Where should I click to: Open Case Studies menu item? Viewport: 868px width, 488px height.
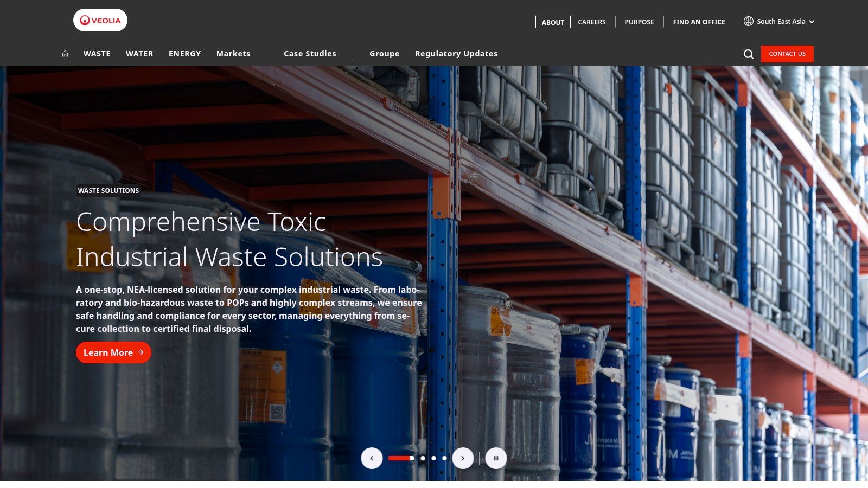point(310,54)
